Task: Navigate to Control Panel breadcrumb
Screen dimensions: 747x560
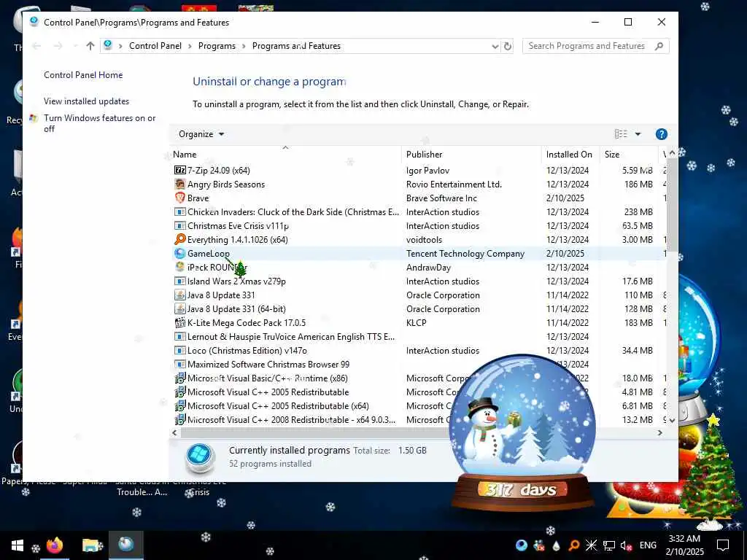Action: coord(155,46)
